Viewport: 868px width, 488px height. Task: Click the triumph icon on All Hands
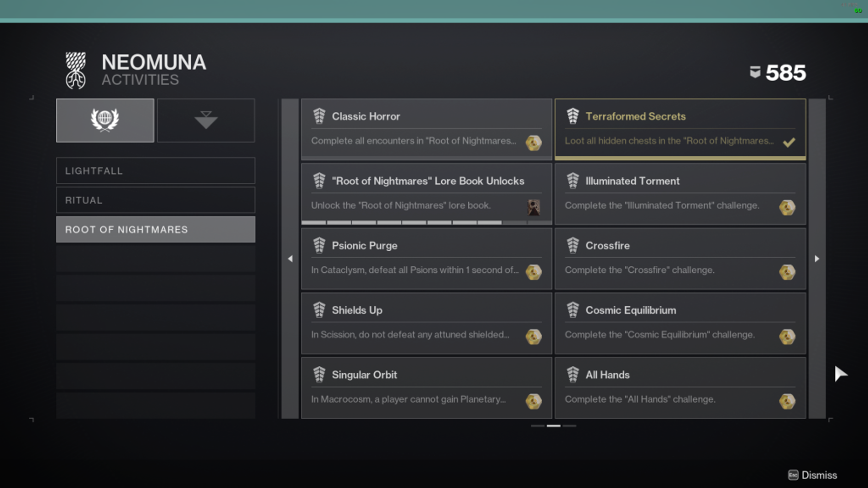coord(572,374)
